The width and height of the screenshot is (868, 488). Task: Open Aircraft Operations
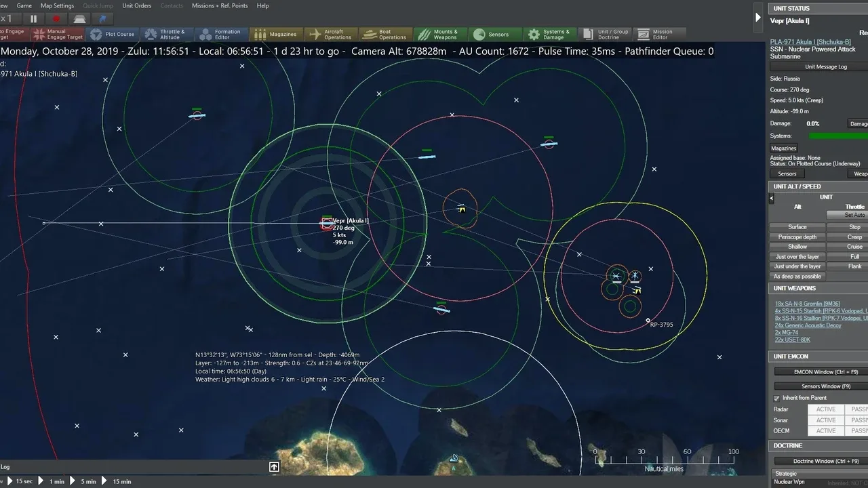pos(330,35)
